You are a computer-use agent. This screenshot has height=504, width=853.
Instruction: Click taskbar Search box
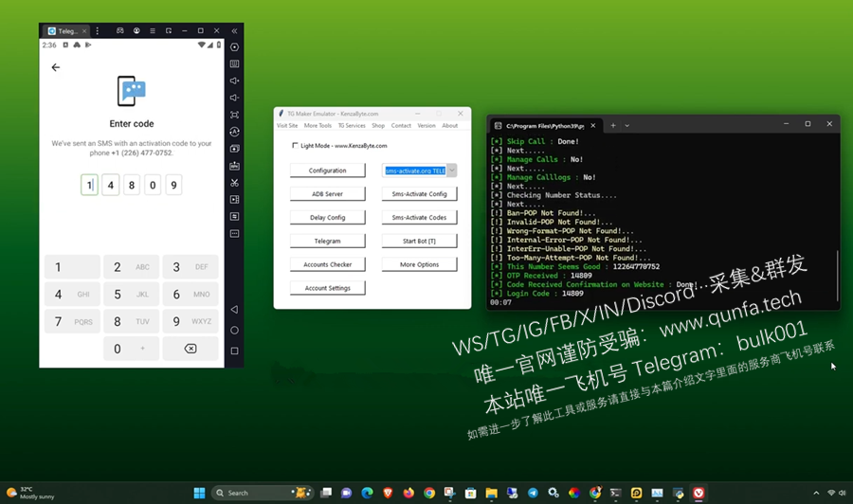[x=263, y=493]
